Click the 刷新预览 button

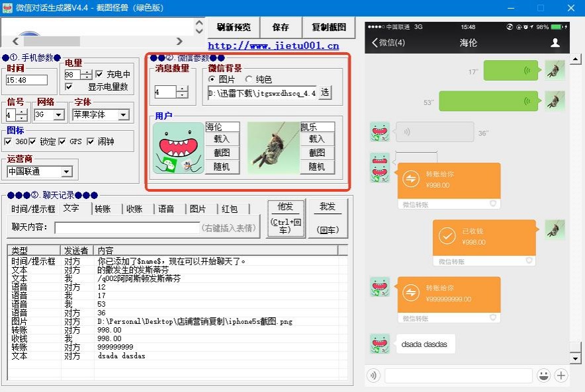pyautogui.click(x=234, y=27)
